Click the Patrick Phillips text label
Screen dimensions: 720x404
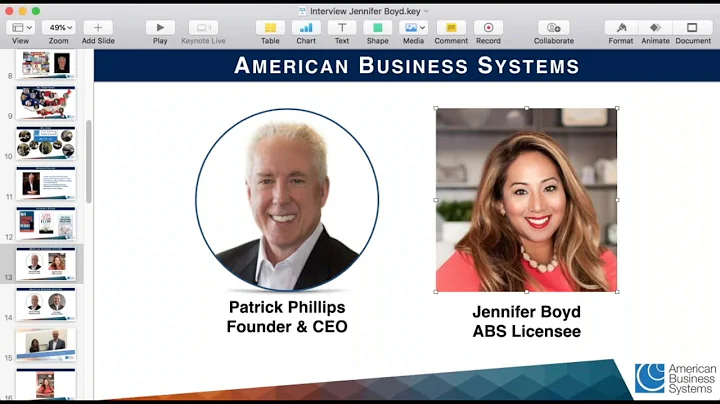point(287,307)
